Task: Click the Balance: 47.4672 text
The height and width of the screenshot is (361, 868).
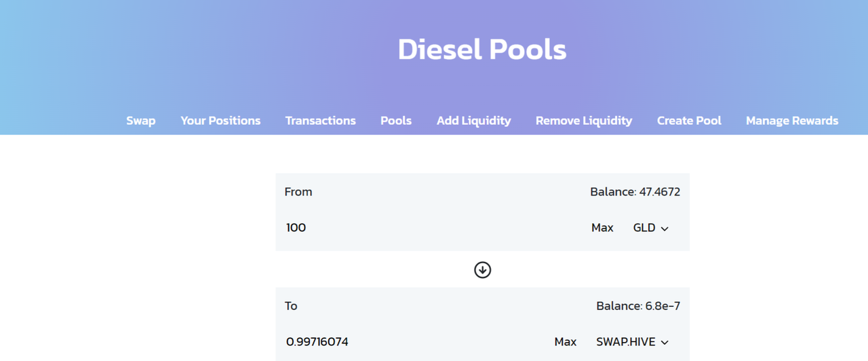Action: pyautogui.click(x=635, y=192)
